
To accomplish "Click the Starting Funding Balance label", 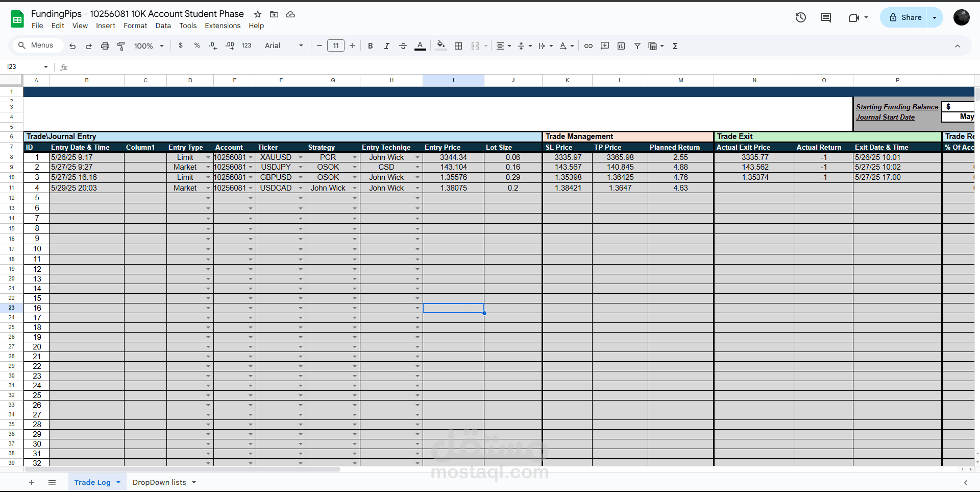I will 897,107.
